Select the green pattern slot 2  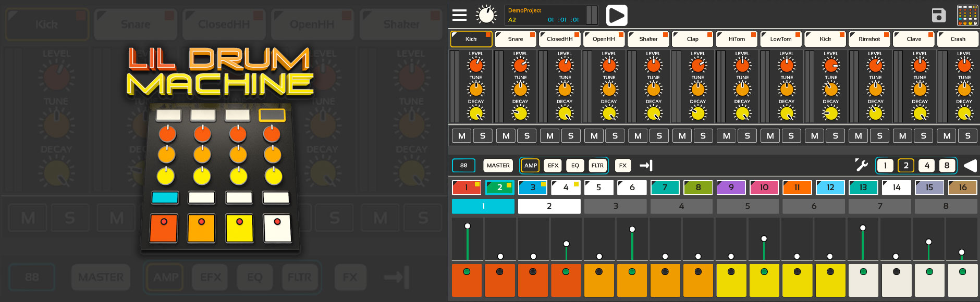[x=500, y=187]
